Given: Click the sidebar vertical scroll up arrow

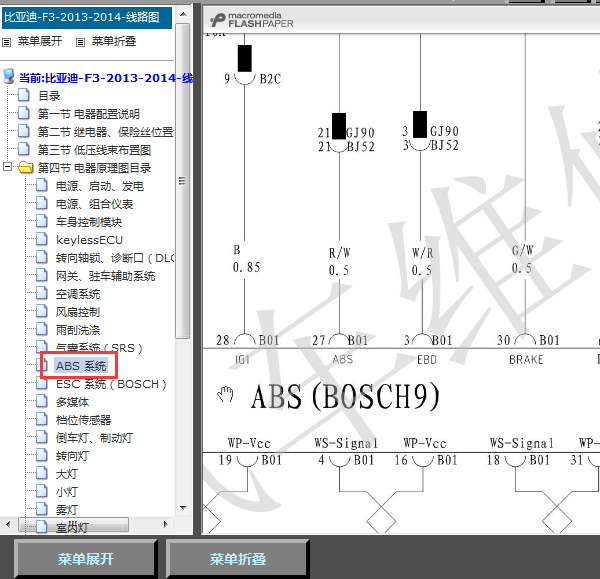Looking at the screenshot, I should [x=183, y=15].
